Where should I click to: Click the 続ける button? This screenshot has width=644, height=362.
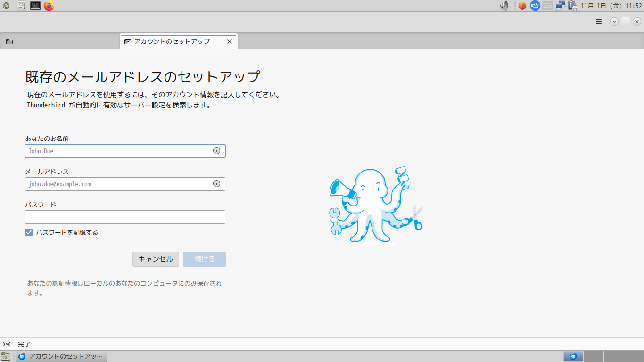click(x=205, y=259)
